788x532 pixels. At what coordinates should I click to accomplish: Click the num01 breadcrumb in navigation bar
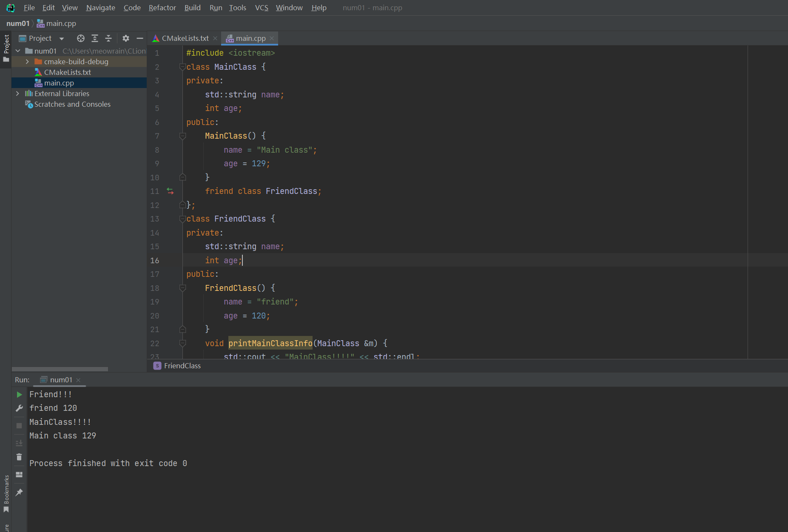coord(18,23)
